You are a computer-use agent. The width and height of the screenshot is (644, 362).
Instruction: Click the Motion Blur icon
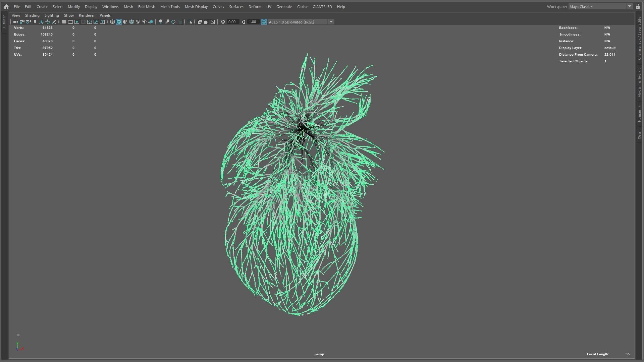167,22
